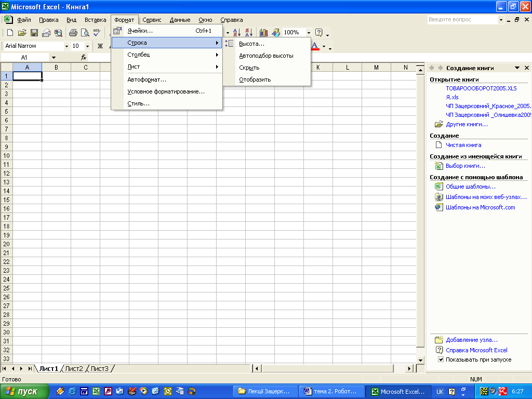
Task: Click Чистая книга link
Action: 463,145
